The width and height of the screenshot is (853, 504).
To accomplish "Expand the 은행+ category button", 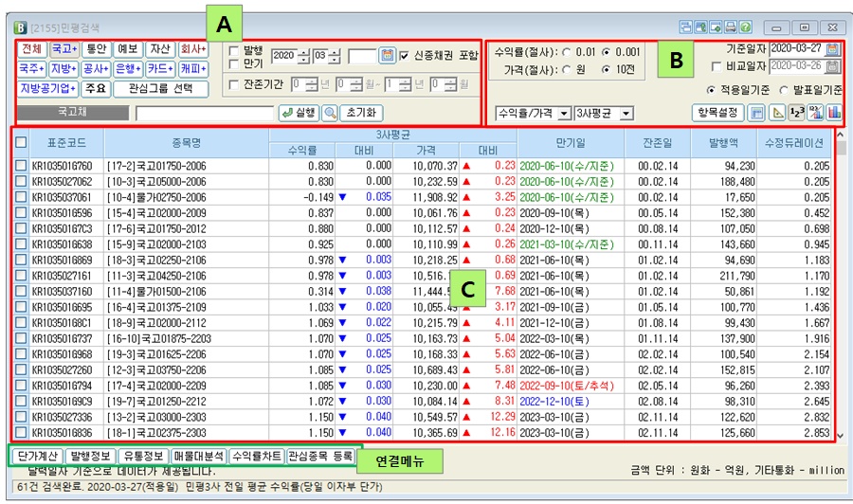I will tap(128, 69).
